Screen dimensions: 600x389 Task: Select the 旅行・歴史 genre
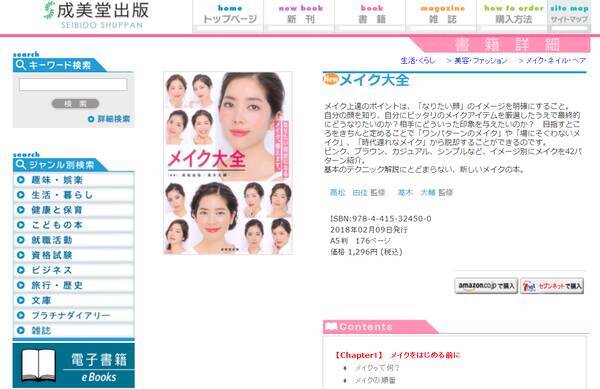pyautogui.click(x=73, y=285)
